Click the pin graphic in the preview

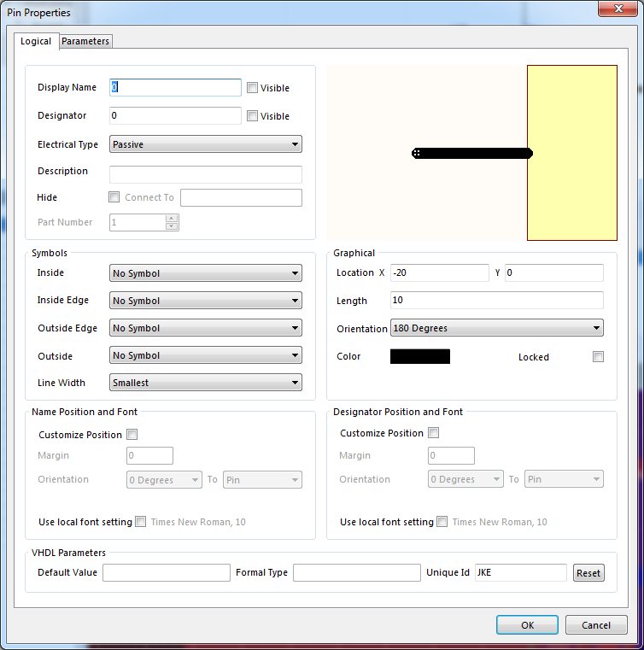472,154
